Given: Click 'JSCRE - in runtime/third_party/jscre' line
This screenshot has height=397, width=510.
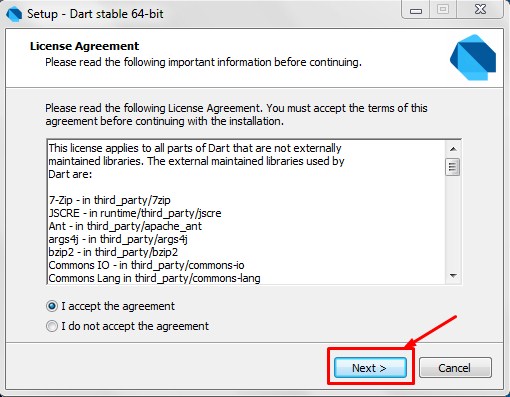Looking at the screenshot, I should click(135, 213).
